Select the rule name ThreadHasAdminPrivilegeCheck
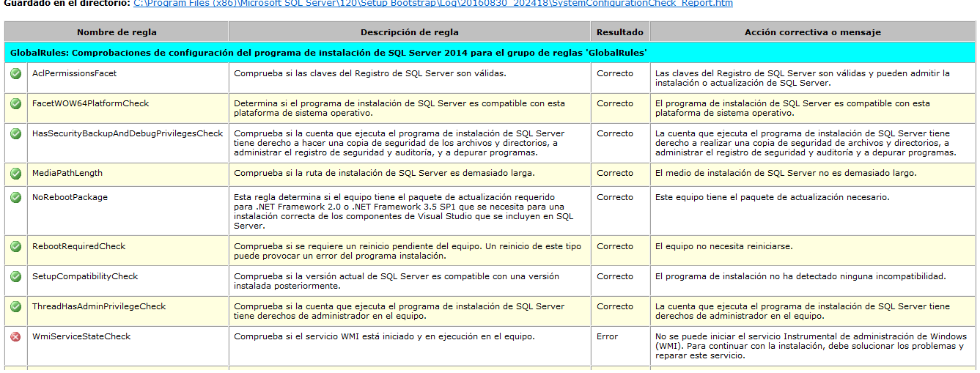 [99, 306]
